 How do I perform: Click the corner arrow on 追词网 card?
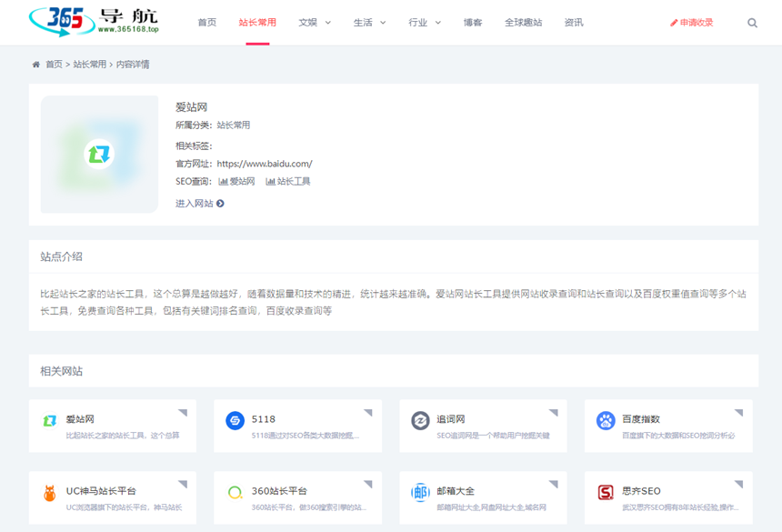coord(554,412)
